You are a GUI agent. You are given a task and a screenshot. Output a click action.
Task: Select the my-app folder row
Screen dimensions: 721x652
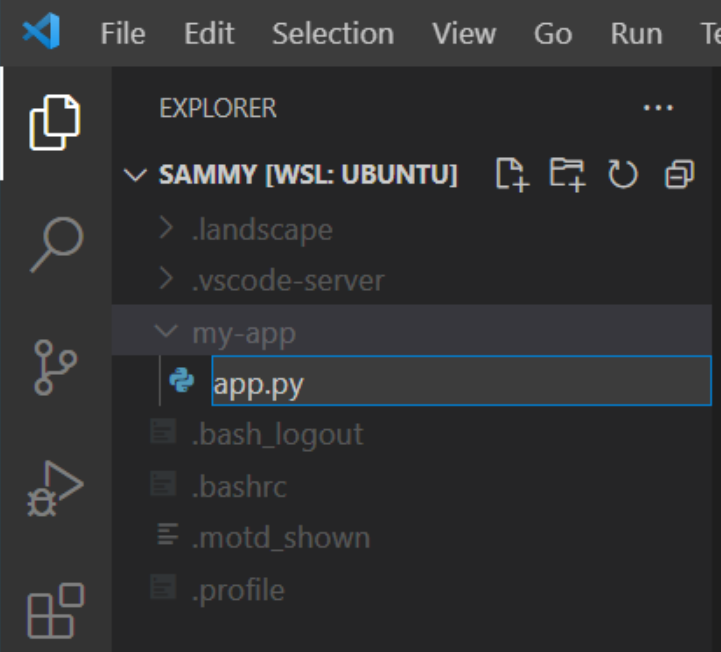[412, 329]
